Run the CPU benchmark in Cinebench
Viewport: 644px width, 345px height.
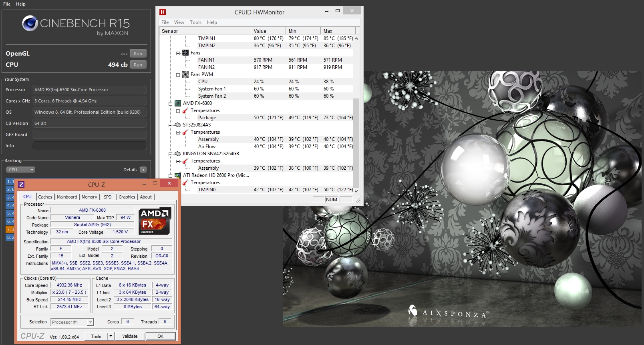click(x=138, y=65)
